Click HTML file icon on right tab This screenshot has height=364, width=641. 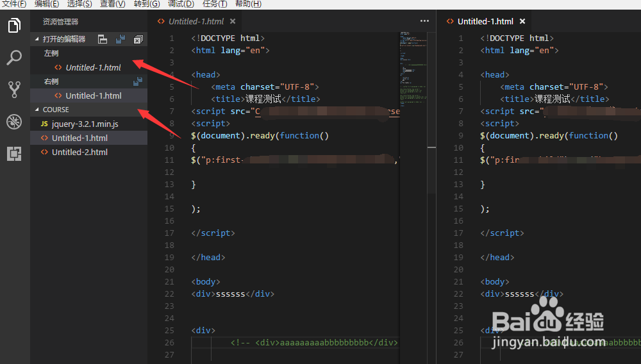click(x=450, y=21)
